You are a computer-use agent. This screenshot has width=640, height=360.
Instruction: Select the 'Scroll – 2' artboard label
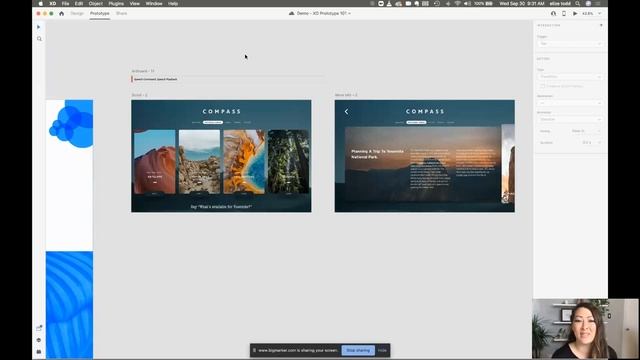(139, 95)
